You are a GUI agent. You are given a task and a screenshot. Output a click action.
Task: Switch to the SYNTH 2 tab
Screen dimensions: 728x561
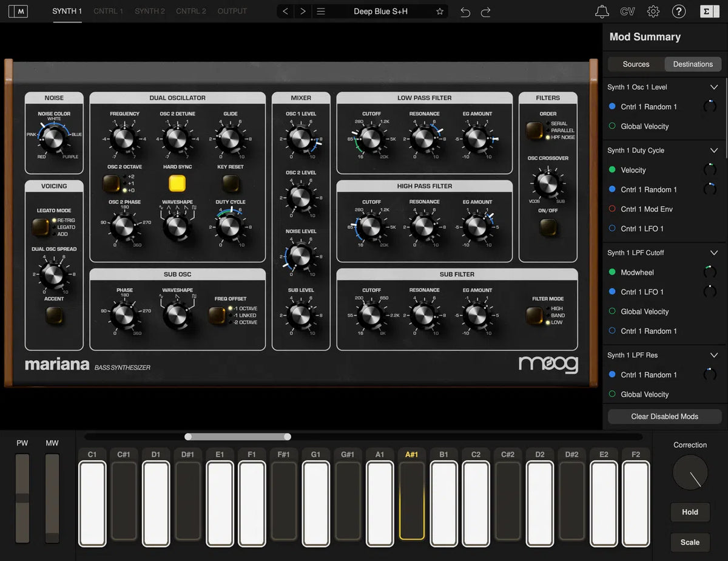point(149,11)
